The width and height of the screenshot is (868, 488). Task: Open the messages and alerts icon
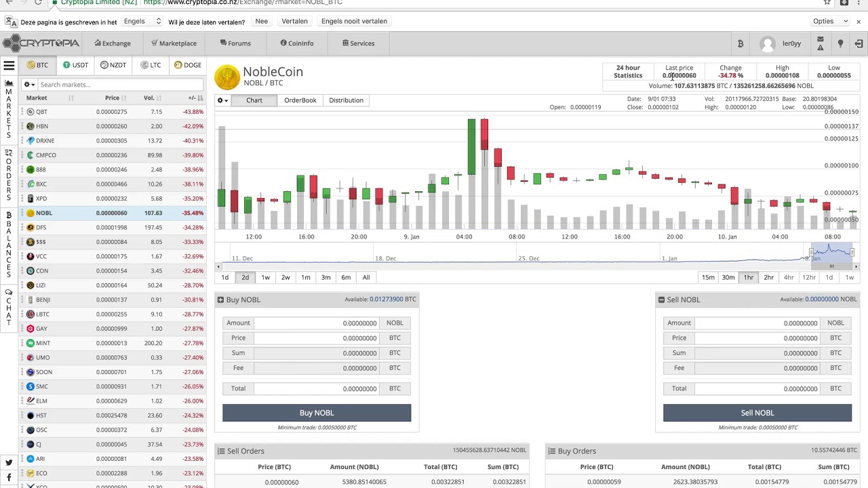pyautogui.click(x=820, y=43)
